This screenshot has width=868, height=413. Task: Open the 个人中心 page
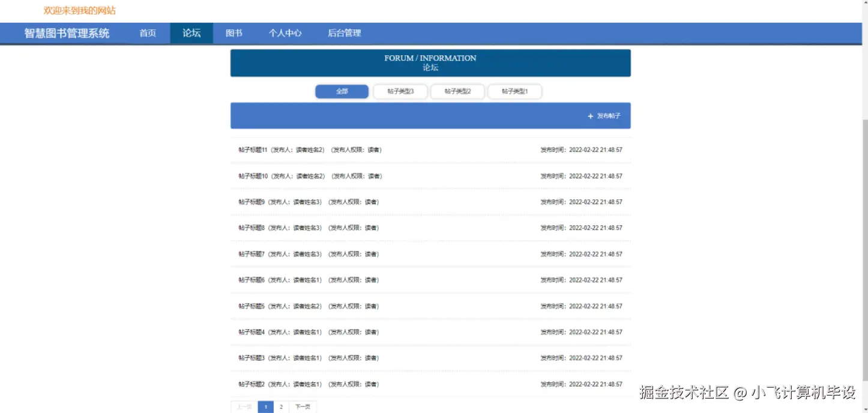tap(285, 33)
